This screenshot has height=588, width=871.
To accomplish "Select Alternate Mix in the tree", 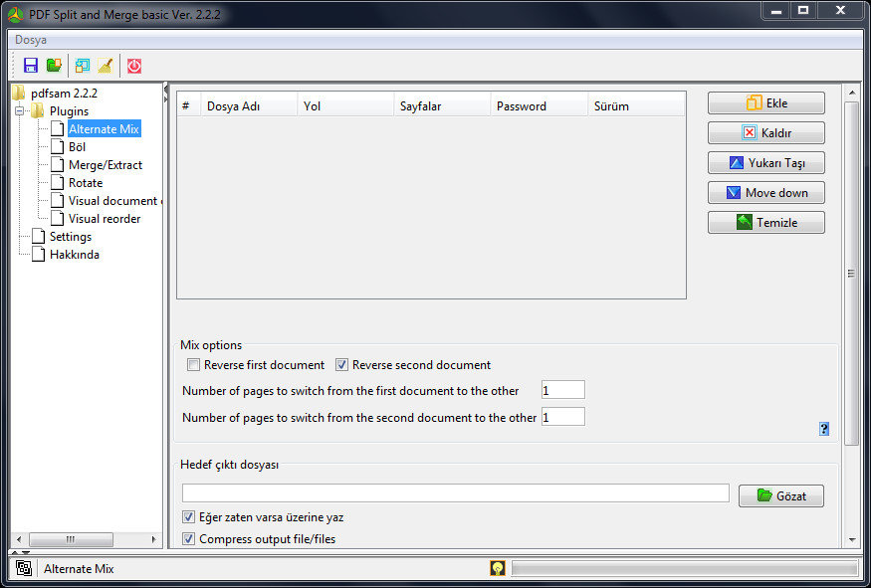I will click(x=104, y=128).
